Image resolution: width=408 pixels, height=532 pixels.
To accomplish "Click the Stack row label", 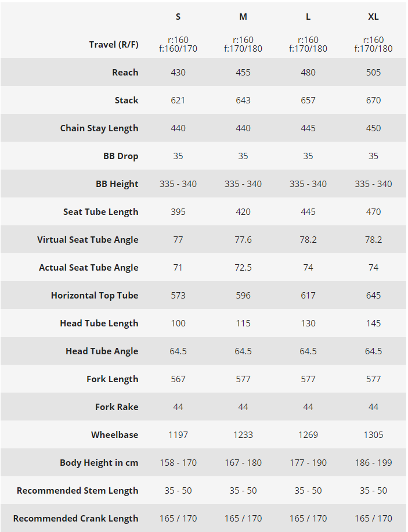I will click(127, 100).
